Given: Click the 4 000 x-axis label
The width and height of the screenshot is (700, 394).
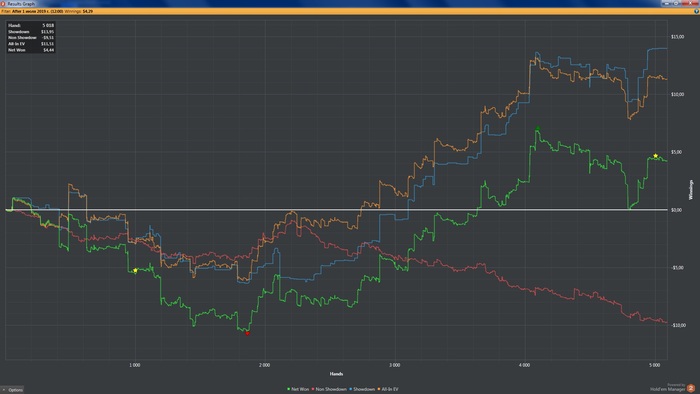Looking at the screenshot, I should tap(524, 365).
